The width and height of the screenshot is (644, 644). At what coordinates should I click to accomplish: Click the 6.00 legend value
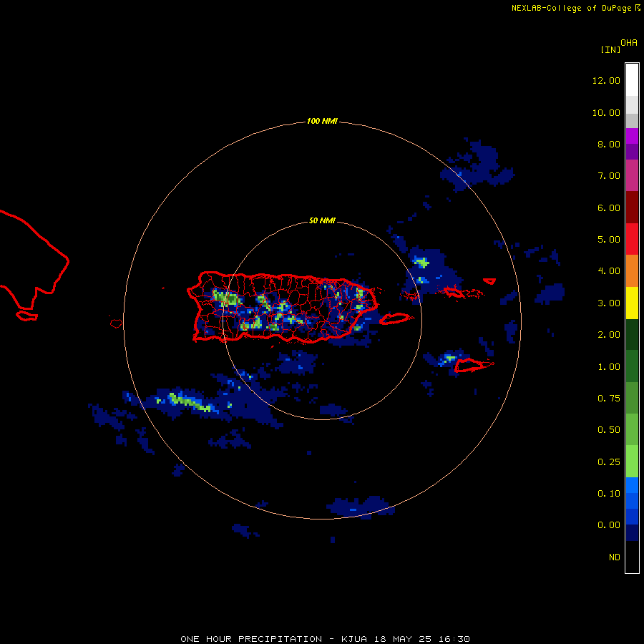click(x=609, y=208)
